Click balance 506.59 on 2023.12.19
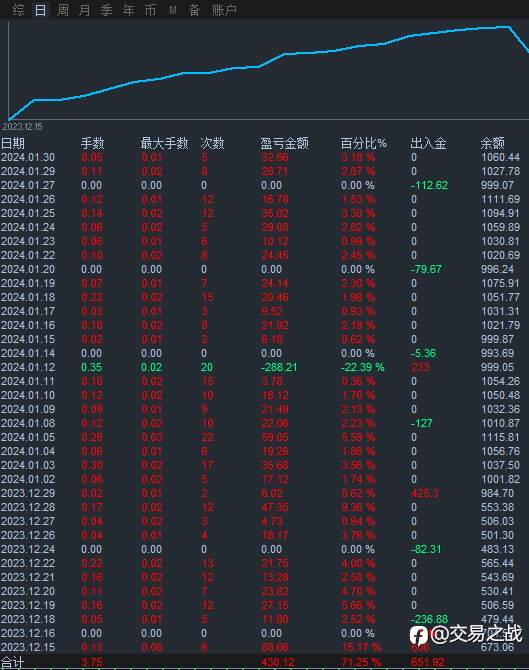This screenshot has width=529, height=670. 497,605
